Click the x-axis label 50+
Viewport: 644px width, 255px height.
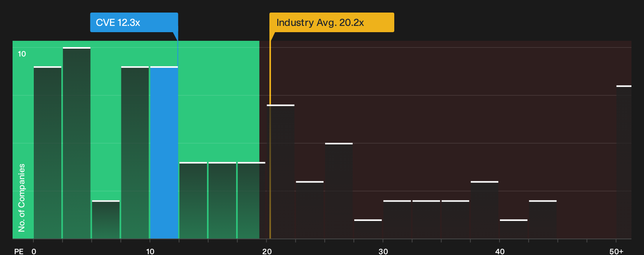[x=617, y=251]
